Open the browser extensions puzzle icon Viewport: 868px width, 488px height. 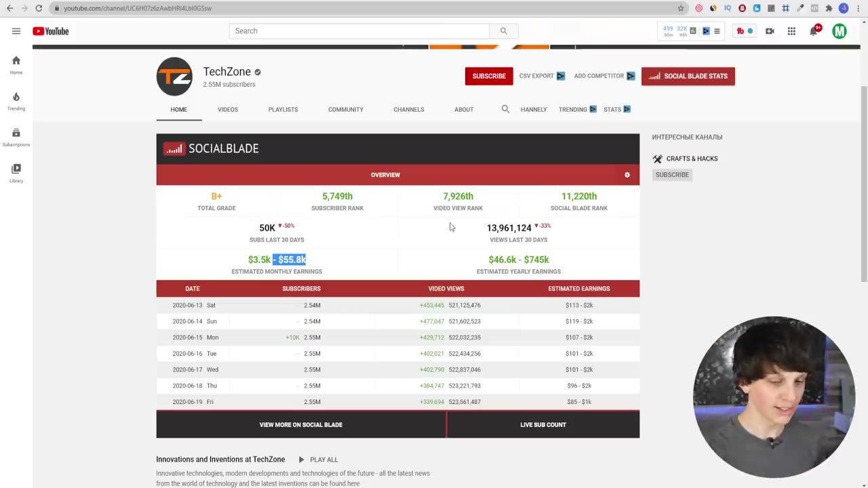click(x=829, y=8)
